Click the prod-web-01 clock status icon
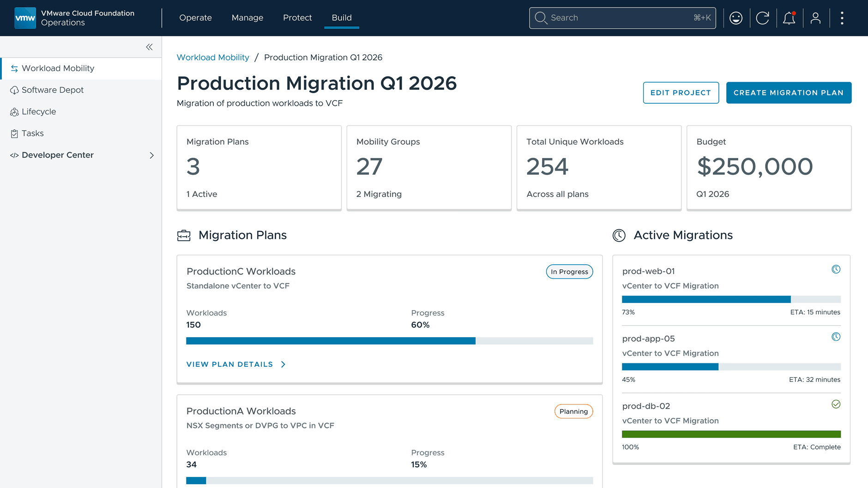Viewport: 868px width, 488px height. tap(836, 269)
